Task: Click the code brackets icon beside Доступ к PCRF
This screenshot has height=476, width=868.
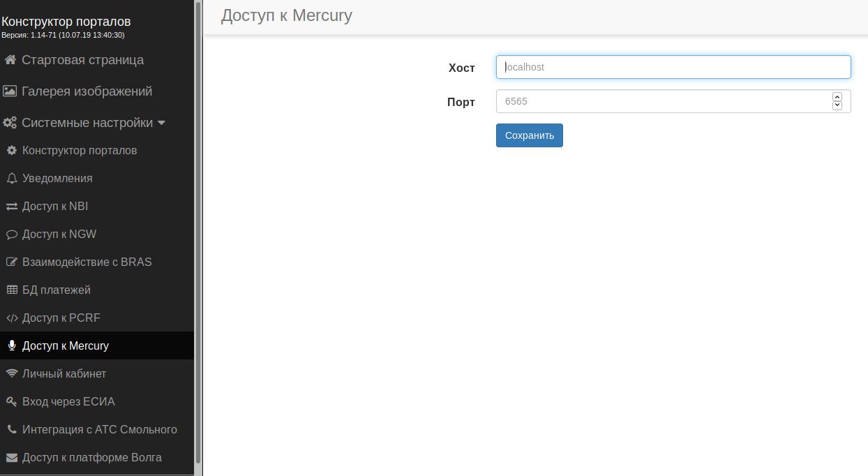Action: tap(11, 318)
